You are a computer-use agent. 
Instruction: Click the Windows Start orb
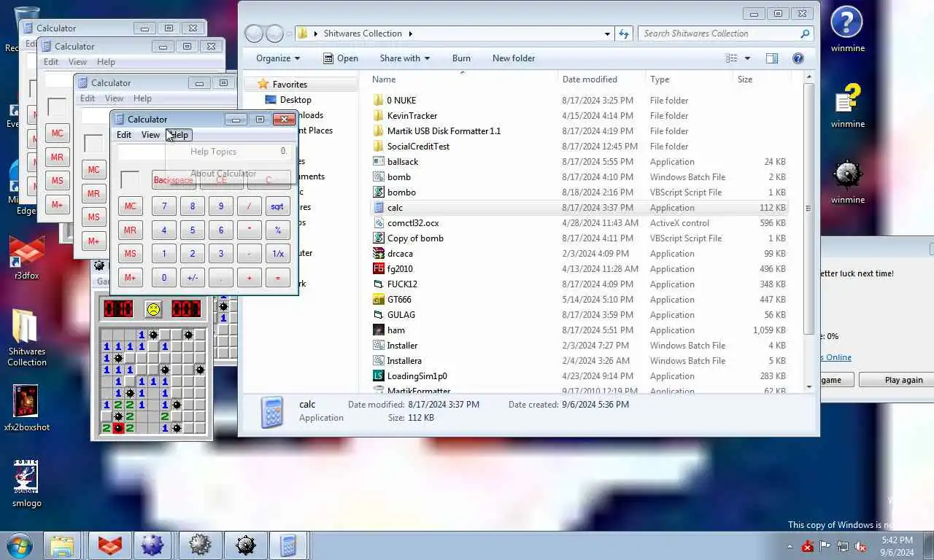[x=19, y=545]
